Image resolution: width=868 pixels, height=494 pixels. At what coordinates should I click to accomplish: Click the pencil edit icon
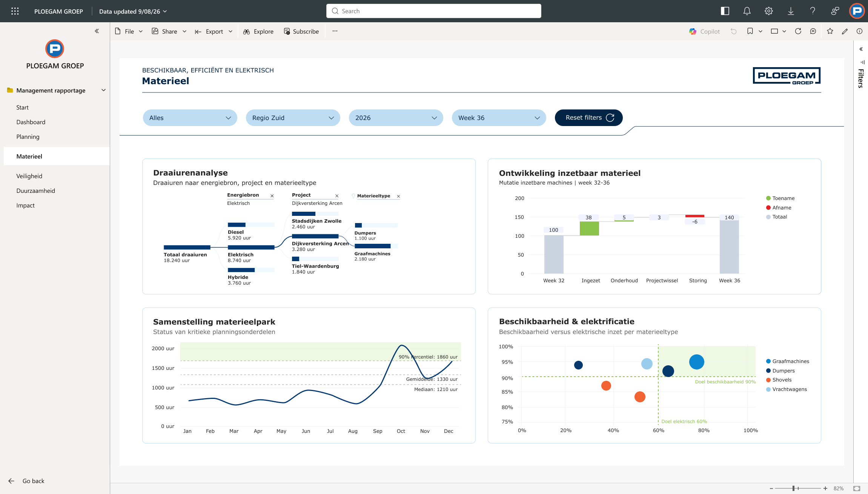(x=845, y=31)
